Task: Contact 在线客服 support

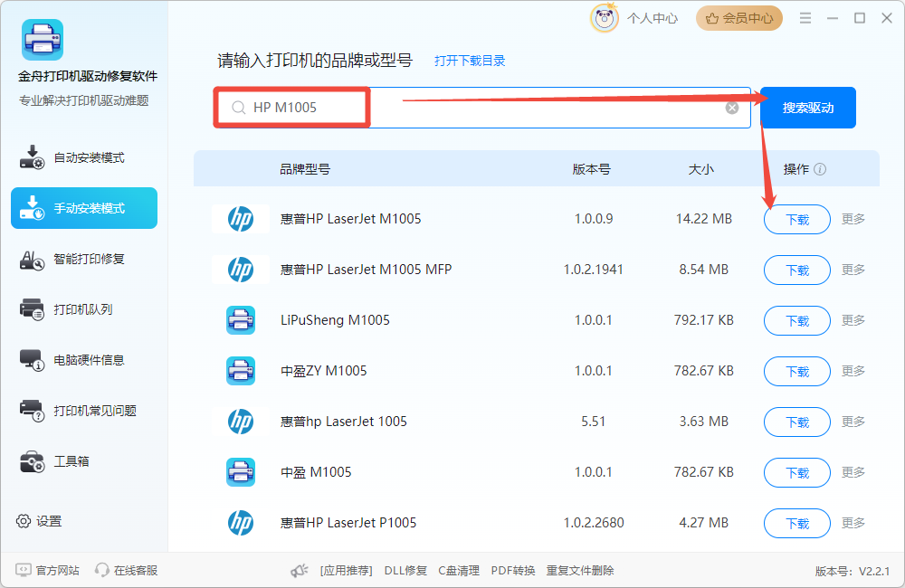Action: pyautogui.click(x=136, y=570)
